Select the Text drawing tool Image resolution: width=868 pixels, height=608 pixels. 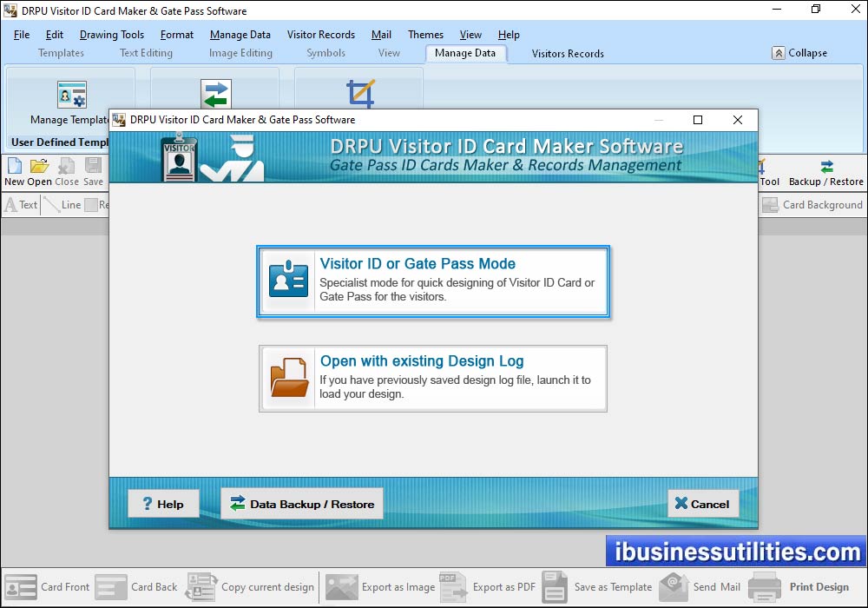[x=21, y=205]
